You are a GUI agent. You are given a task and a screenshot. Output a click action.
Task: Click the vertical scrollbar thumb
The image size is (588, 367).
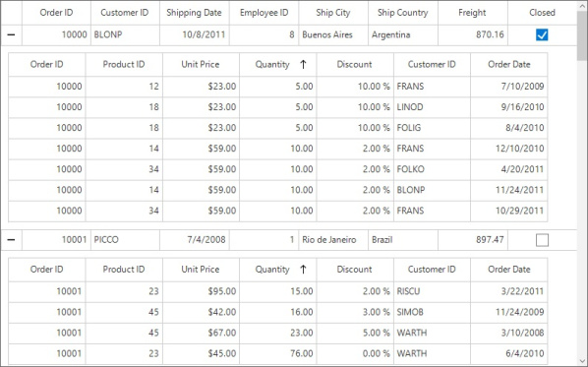tap(582, 36)
